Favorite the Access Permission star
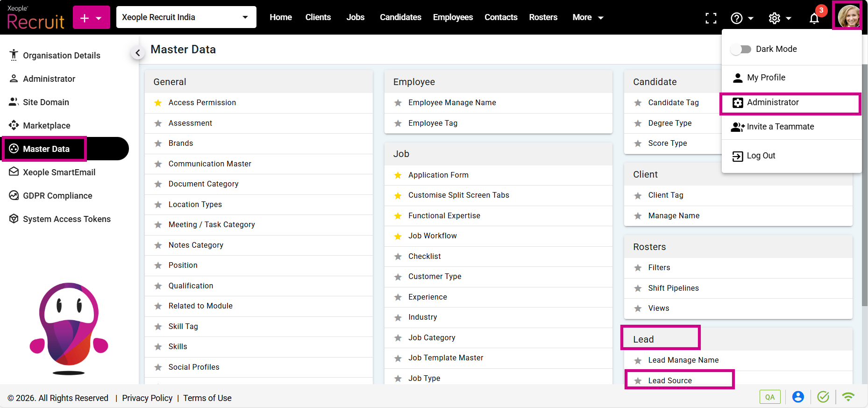This screenshot has height=408, width=868. click(158, 103)
